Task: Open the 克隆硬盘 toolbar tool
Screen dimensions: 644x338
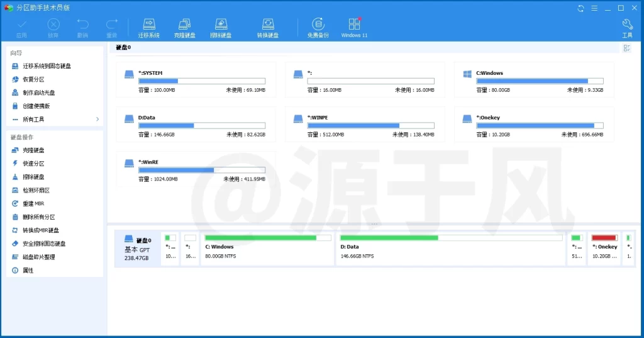Action: click(x=184, y=28)
